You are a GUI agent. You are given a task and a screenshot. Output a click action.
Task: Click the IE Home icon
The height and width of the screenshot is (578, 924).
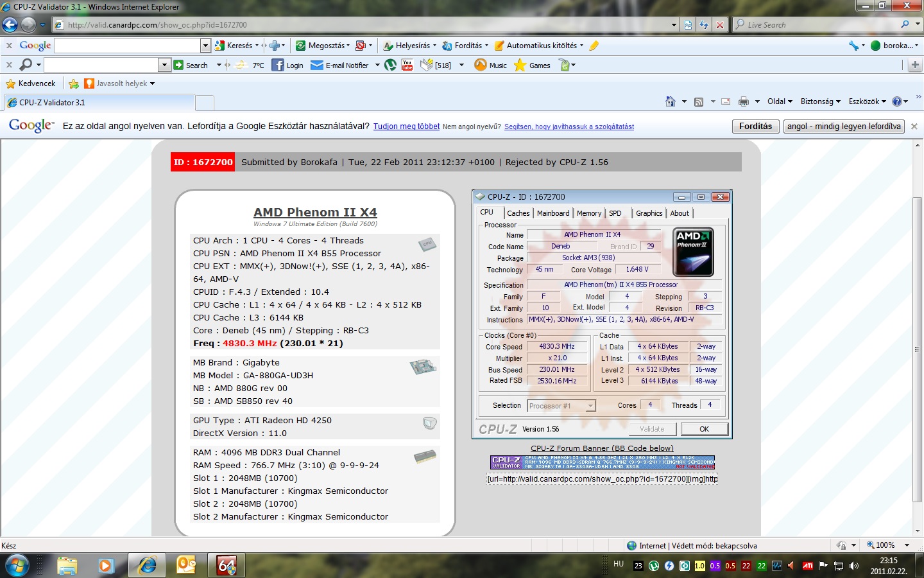(x=671, y=101)
